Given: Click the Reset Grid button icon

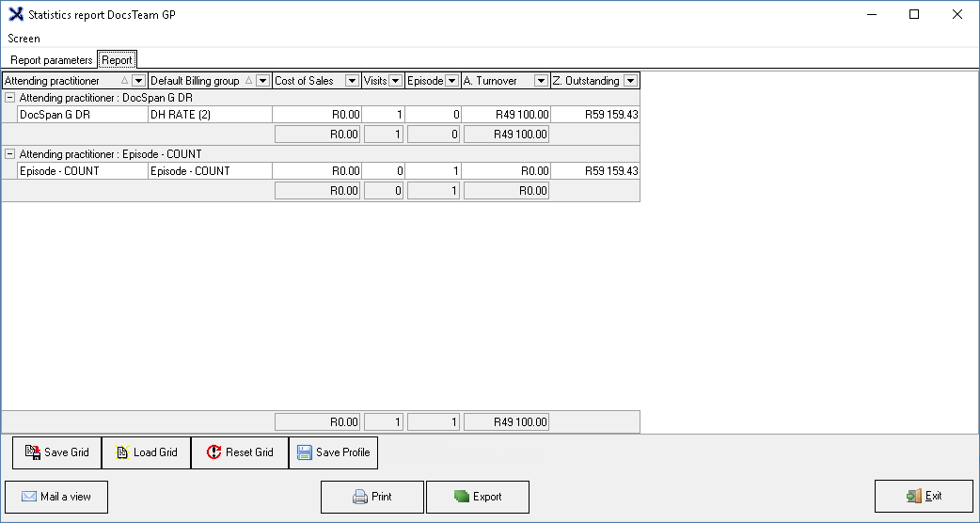Looking at the screenshot, I should [x=213, y=452].
